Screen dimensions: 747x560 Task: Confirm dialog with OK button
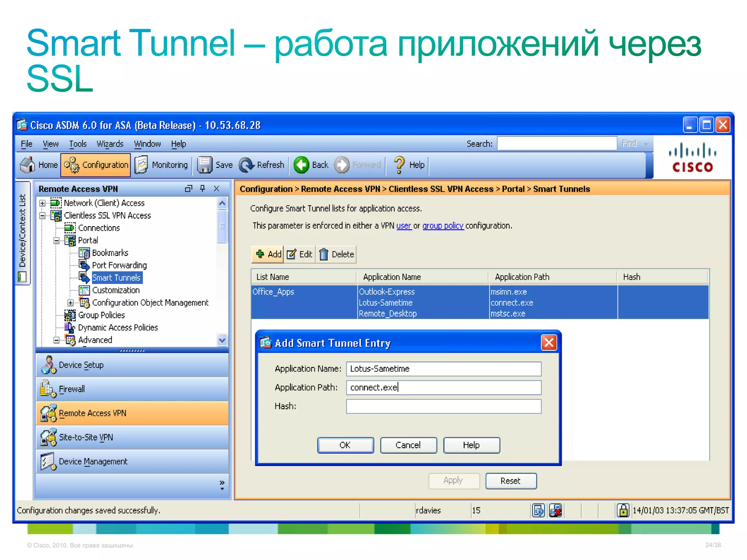tap(345, 445)
